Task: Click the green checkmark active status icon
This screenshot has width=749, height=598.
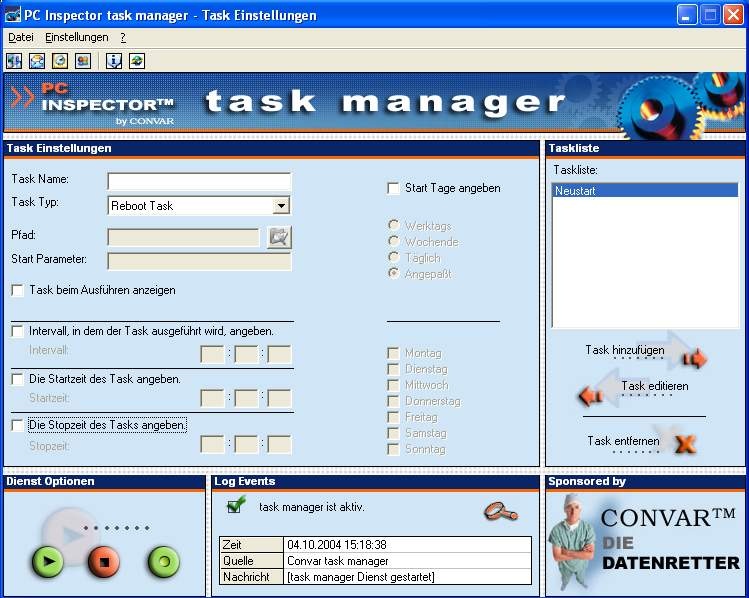Action: point(236,504)
